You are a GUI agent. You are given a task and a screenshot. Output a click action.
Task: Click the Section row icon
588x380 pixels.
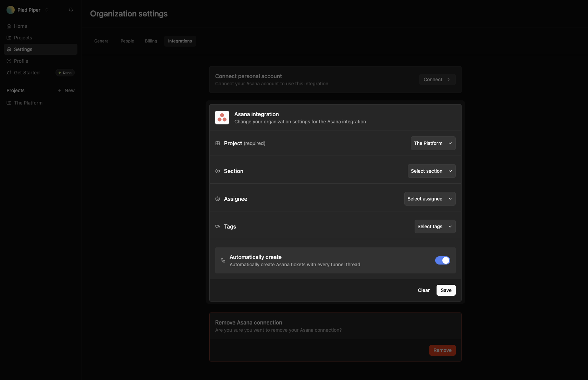[218, 171]
